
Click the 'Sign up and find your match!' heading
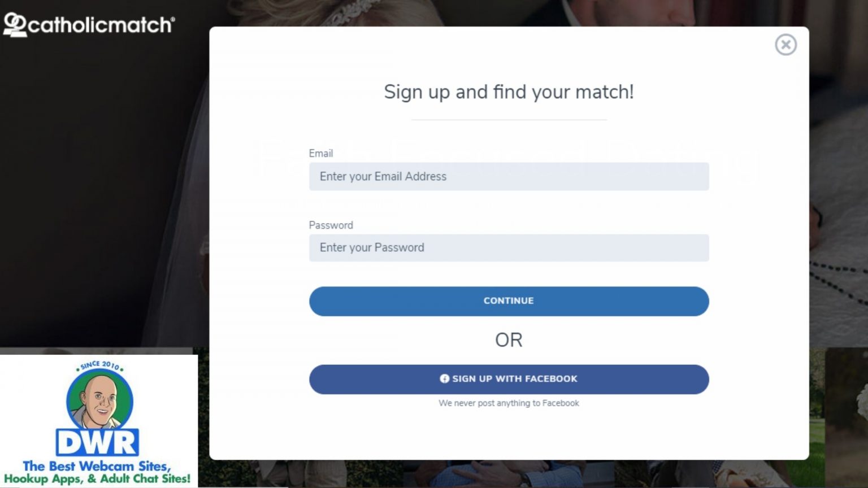point(509,91)
